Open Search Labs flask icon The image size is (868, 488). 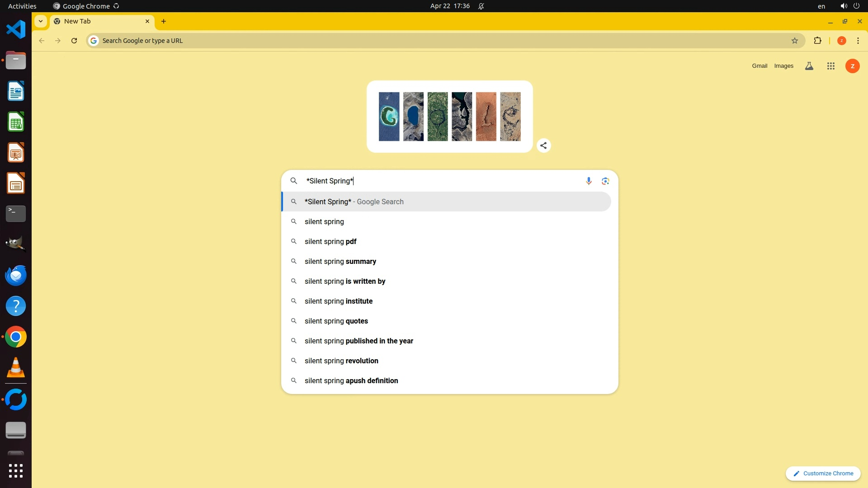click(809, 66)
